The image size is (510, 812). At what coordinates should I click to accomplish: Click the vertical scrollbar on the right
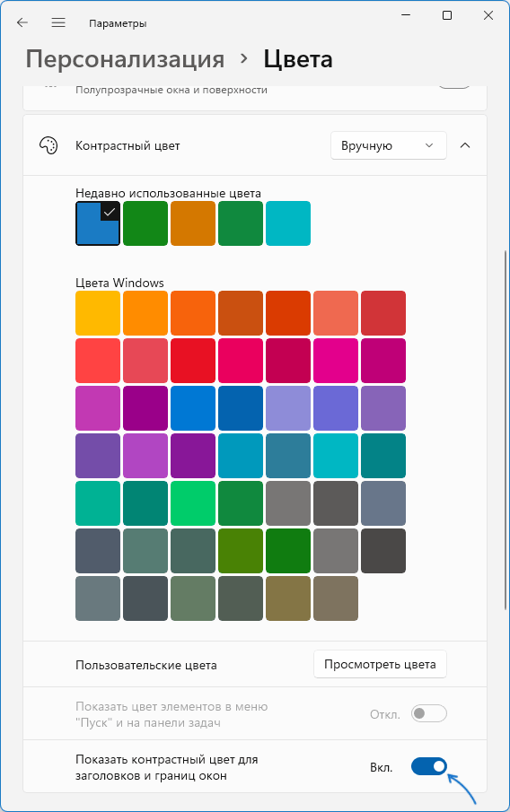pos(506,430)
